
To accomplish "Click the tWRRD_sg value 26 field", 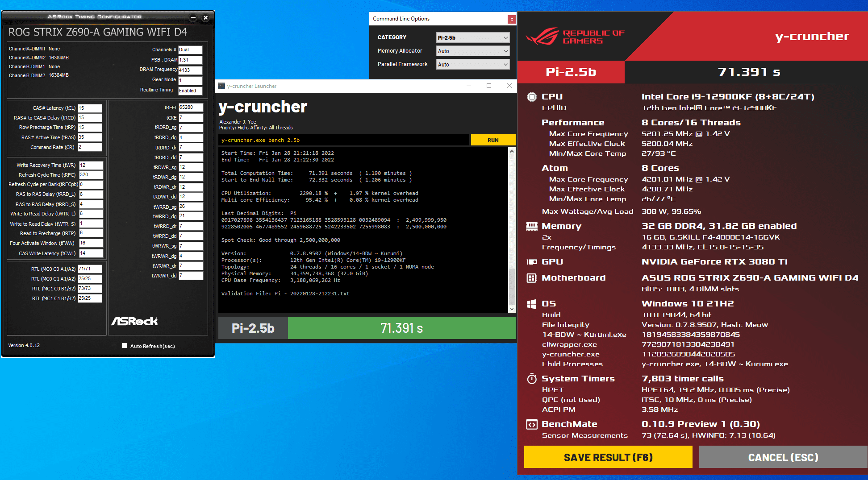I will pos(191,207).
